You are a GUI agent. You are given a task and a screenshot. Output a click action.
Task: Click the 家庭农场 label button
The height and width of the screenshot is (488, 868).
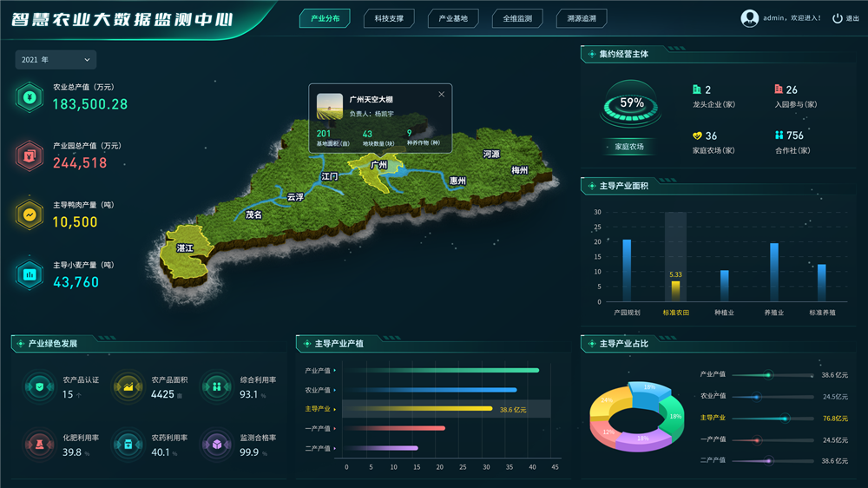pos(629,147)
